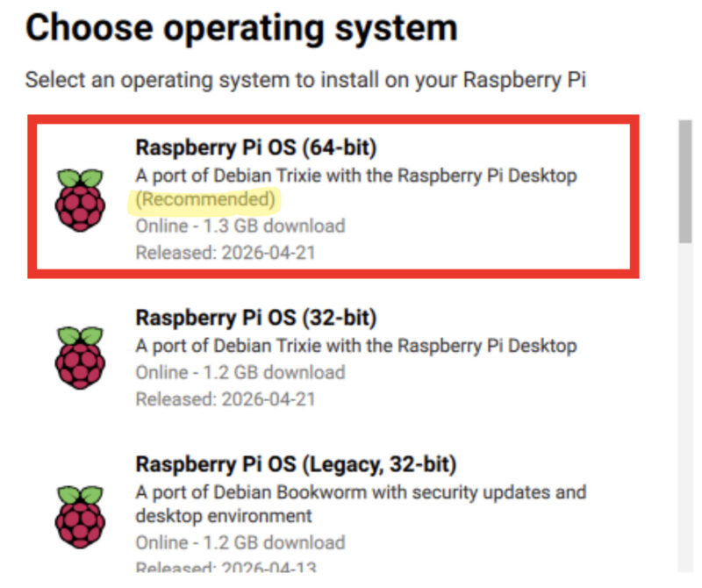The height and width of the screenshot is (588, 702).
Task: Click the 32-bit entry's Debian Trixie description
Action: 356,346
